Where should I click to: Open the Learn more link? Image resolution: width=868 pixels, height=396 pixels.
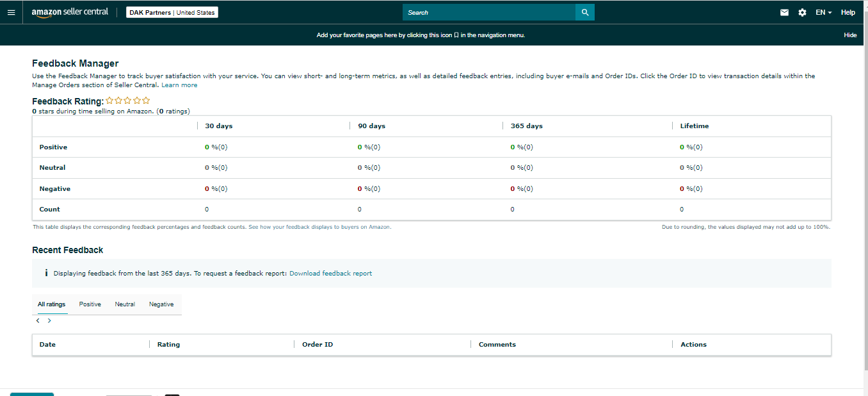179,85
